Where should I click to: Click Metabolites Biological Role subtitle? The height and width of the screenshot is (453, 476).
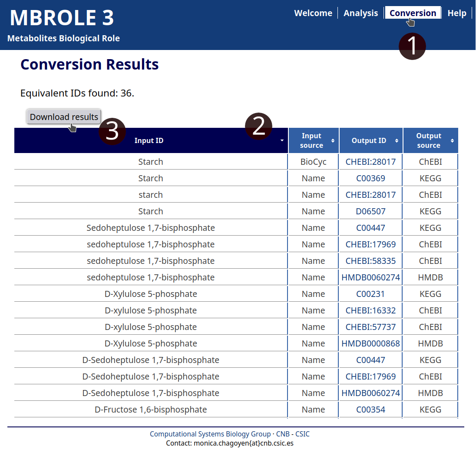pos(63,38)
